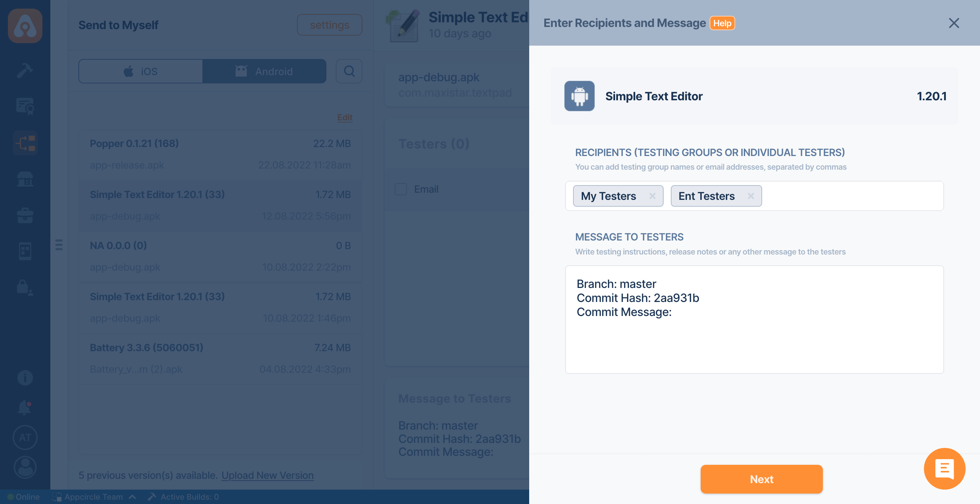The height and width of the screenshot is (504, 980).
Task: Click the search magnifier button
Action: 349,71
